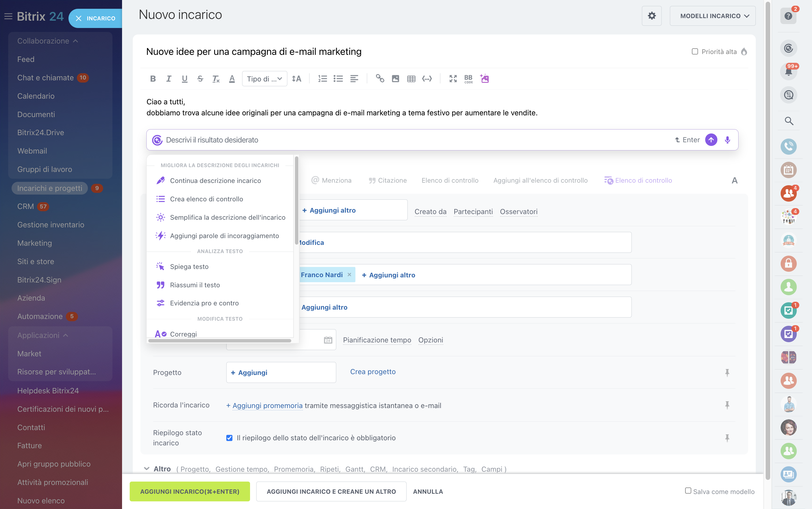Click Partecipanti link
This screenshot has width=812, height=509.
473,212
